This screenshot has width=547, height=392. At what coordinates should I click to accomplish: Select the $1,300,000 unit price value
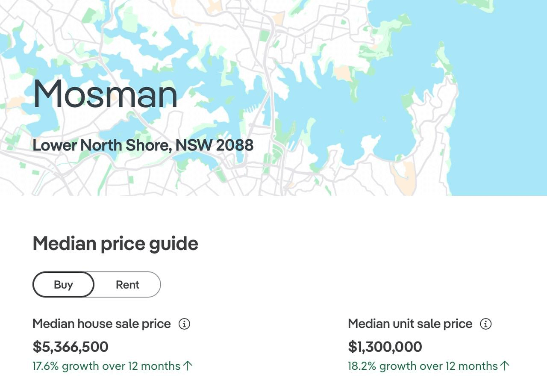(385, 347)
